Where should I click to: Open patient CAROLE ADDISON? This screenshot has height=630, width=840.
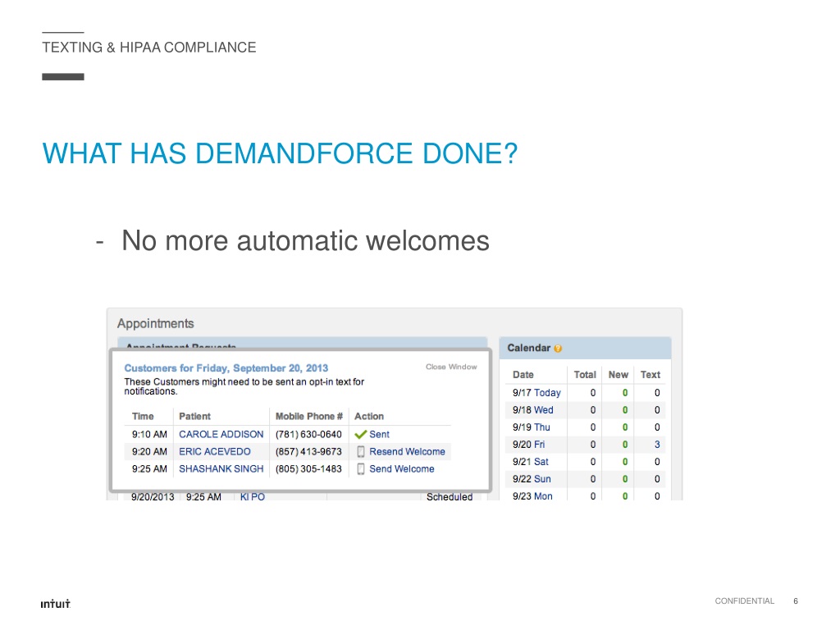coord(221,435)
